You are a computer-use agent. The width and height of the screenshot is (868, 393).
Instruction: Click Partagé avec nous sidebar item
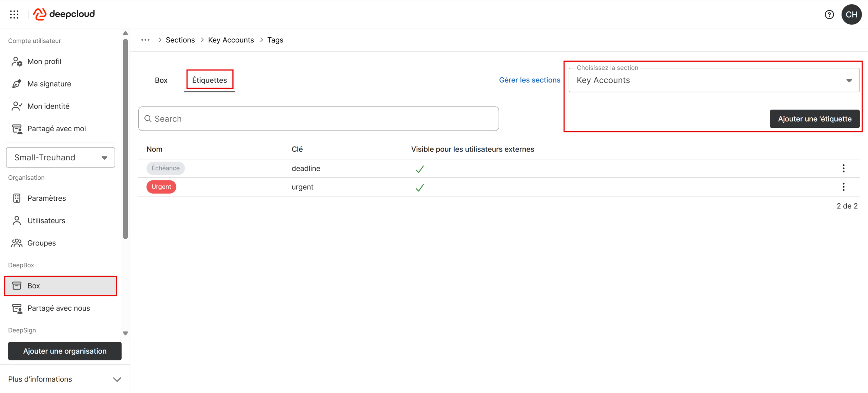click(x=58, y=308)
